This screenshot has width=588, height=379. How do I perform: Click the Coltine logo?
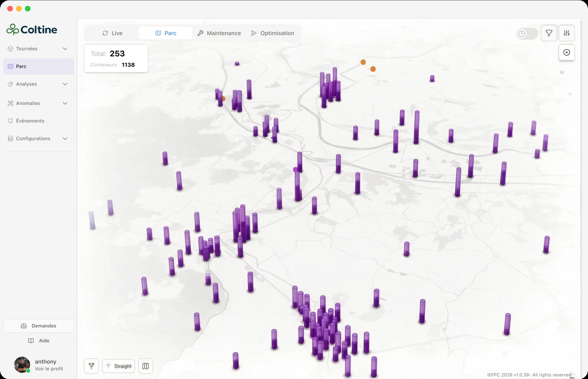[32, 29]
